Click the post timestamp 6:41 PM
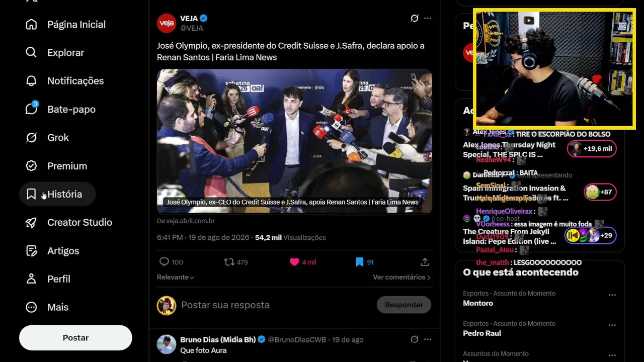The width and height of the screenshot is (644, 362). [x=203, y=237]
